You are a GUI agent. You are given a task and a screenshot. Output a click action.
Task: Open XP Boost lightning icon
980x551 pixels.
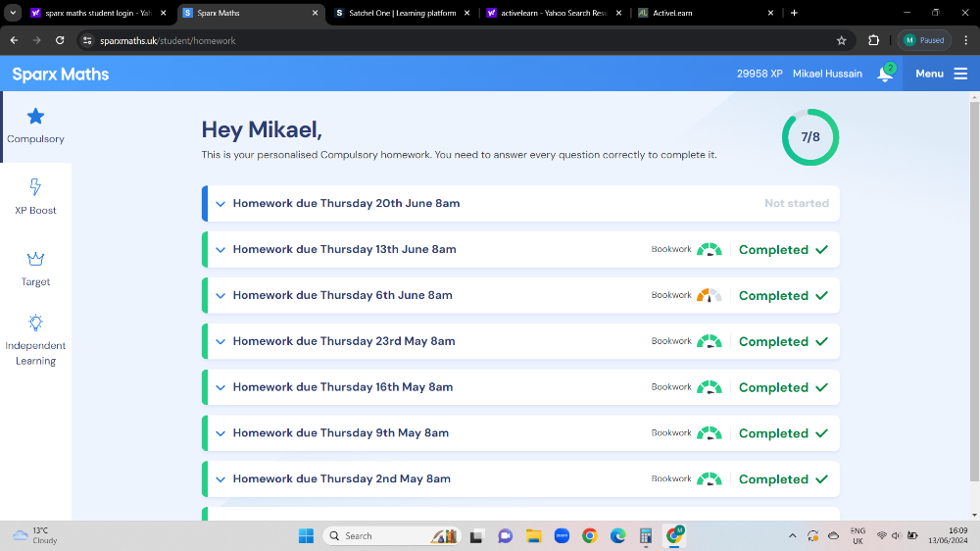pos(35,187)
